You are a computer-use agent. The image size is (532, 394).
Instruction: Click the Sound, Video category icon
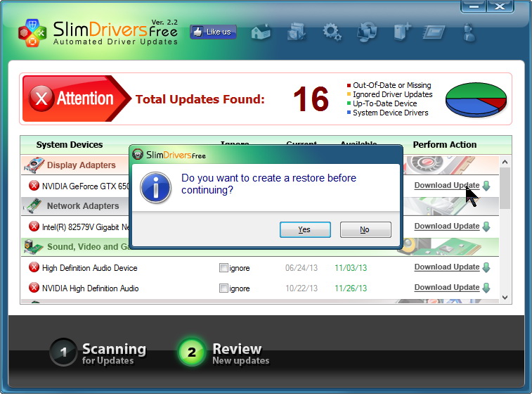(x=33, y=247)
